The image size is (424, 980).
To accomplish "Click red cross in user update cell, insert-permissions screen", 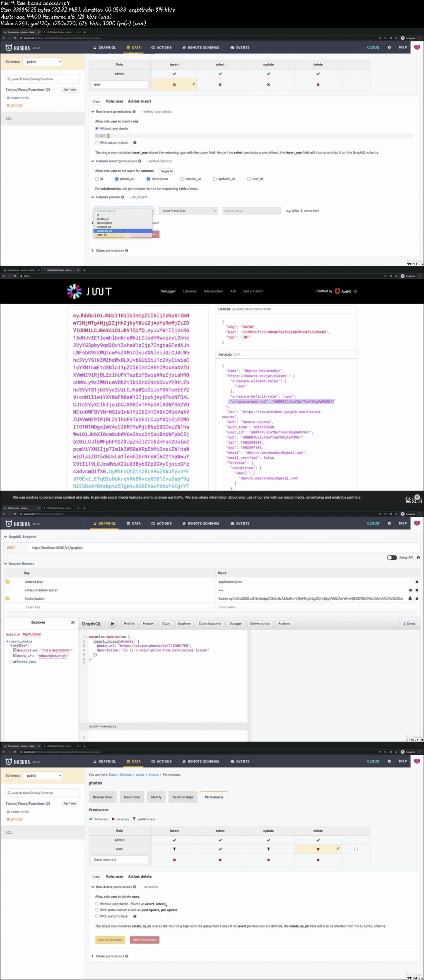I will tap(268, 84).
